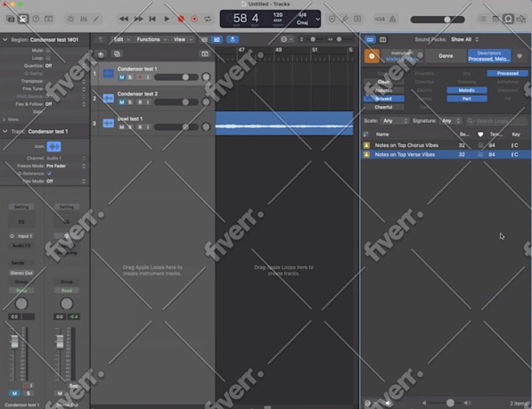Open the Editors pencil button
This screenshot has height=409, width=532.
click(96, 19)
